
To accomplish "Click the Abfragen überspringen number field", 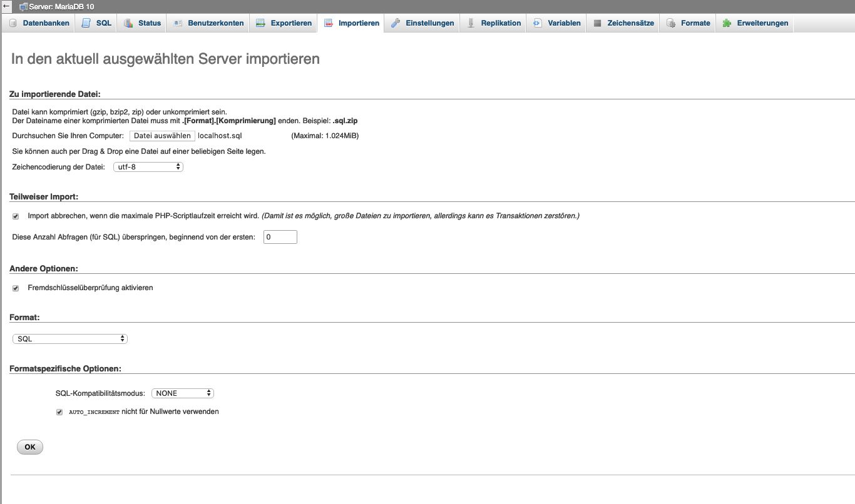I will (280, 238).
